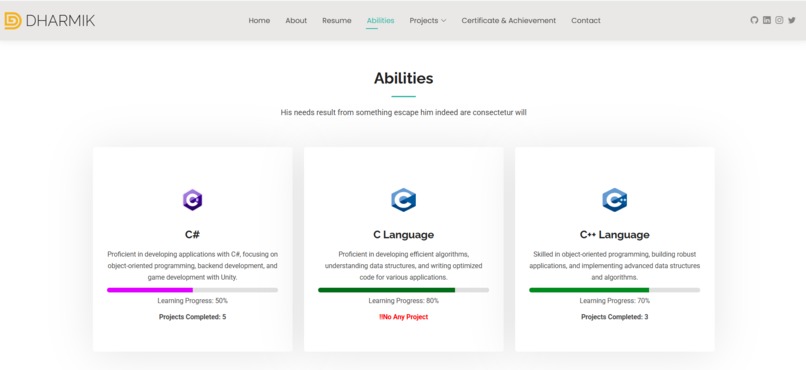
Task: Open the LinkedIn profile icon
Action: [766, 20]
